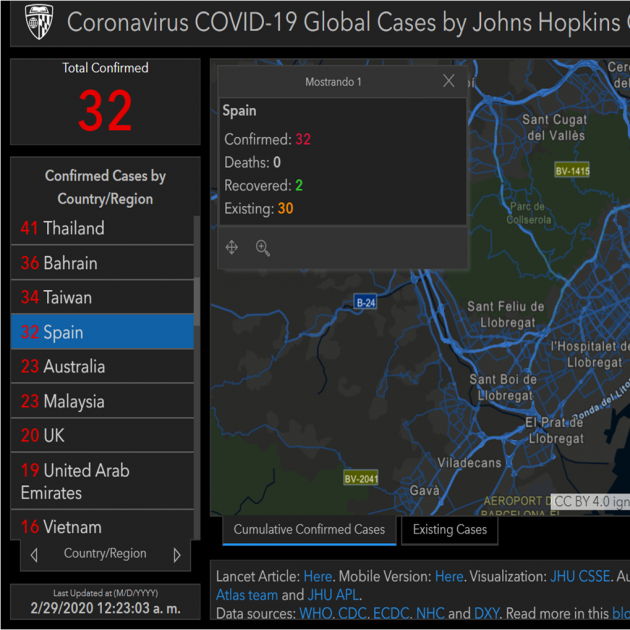Select Australia in the country list

[x=102, y=366]
